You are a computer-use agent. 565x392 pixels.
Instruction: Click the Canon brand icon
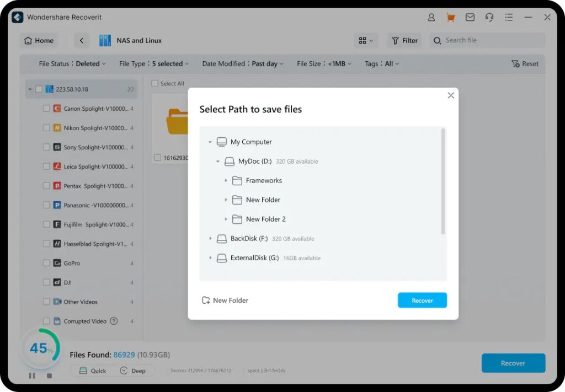57,109
